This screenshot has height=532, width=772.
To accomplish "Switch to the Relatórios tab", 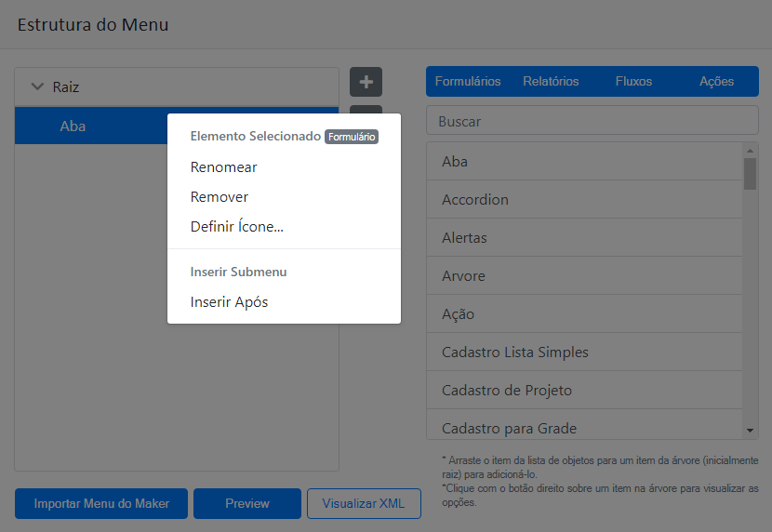I will pyautogui.click(x=551, y=82).
